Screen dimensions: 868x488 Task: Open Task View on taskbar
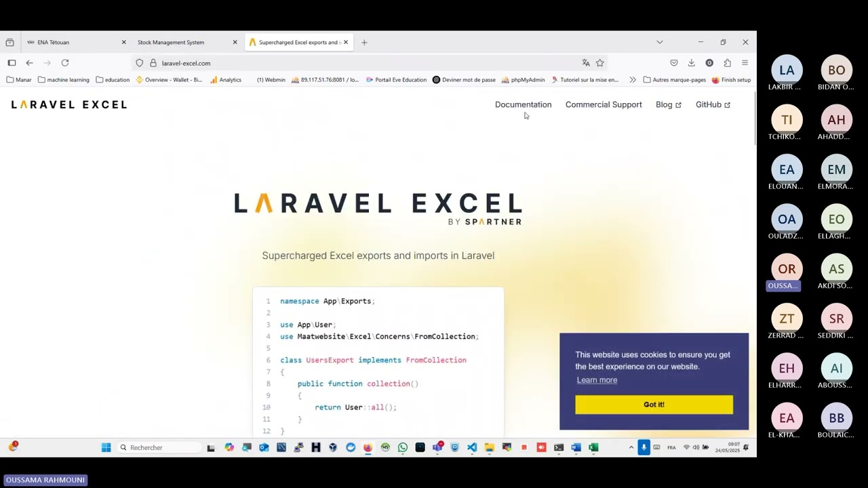[x=211, y=447]
